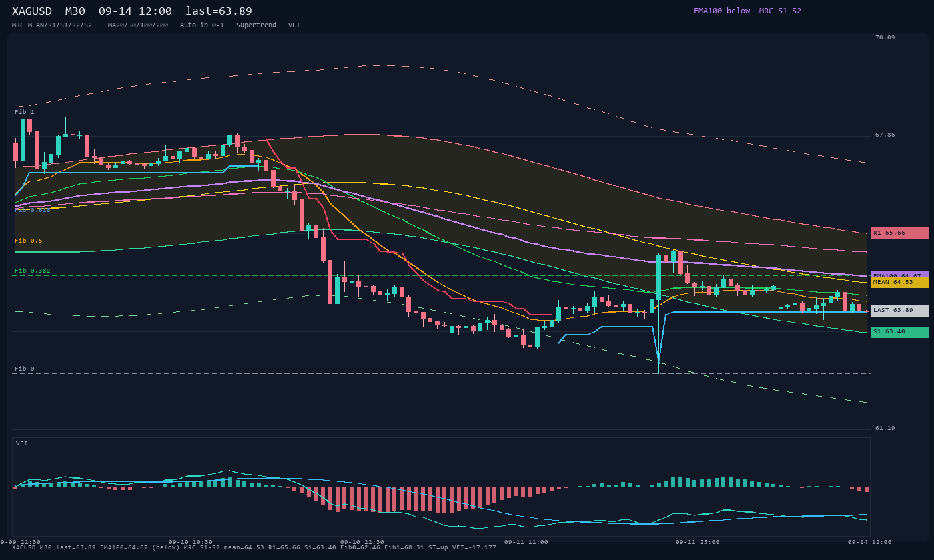The height and width of the screenshot is (560, 934).
Task: Click 'EMA100=64.67' in the bottom status line
Action: click(124, 547)
